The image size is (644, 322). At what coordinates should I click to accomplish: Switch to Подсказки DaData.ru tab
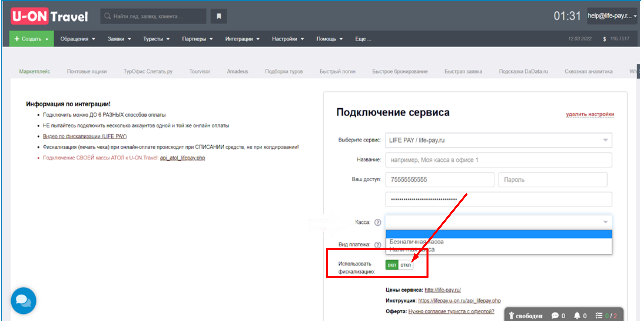tap(523, 71)
